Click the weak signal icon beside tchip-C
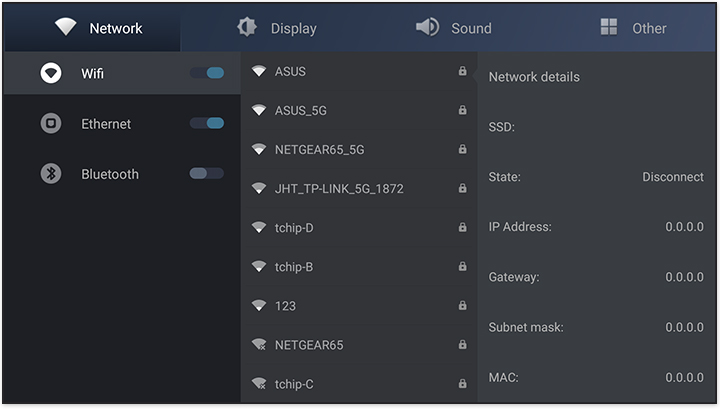 [x=259, y=384]
